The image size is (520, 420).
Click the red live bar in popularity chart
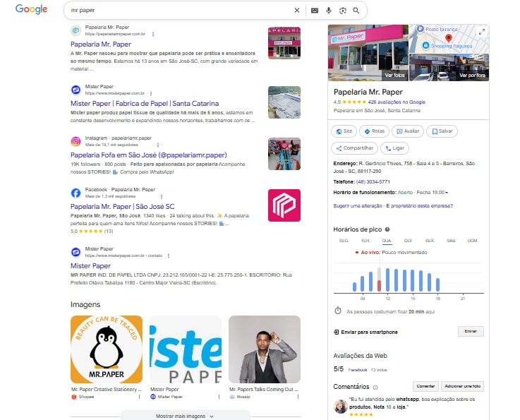[x=379, y=286]
